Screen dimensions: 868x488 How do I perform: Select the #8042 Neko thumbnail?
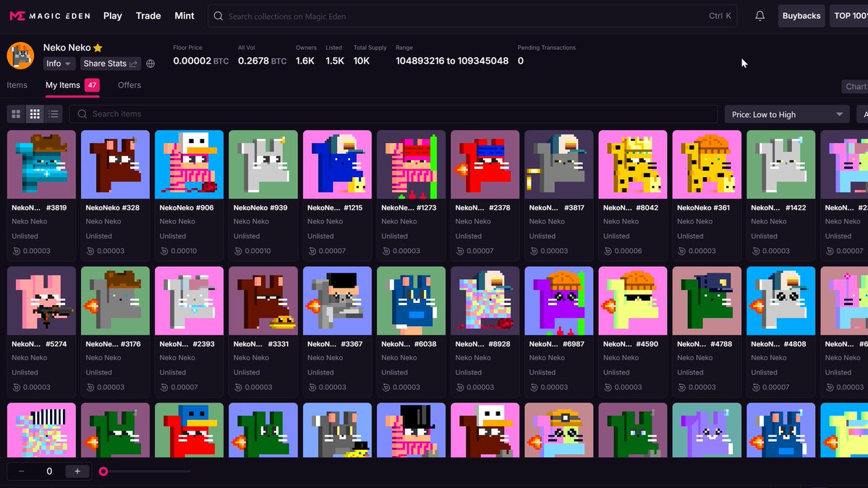point(633,164)
